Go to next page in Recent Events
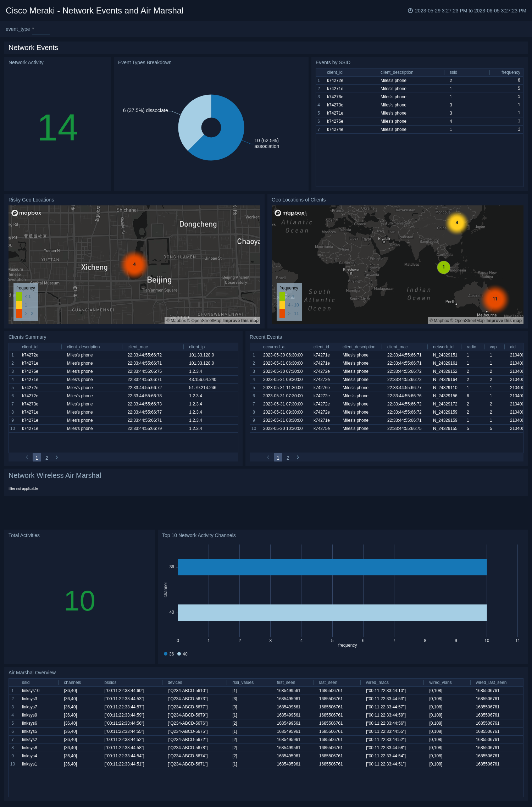 pos(298,458)
